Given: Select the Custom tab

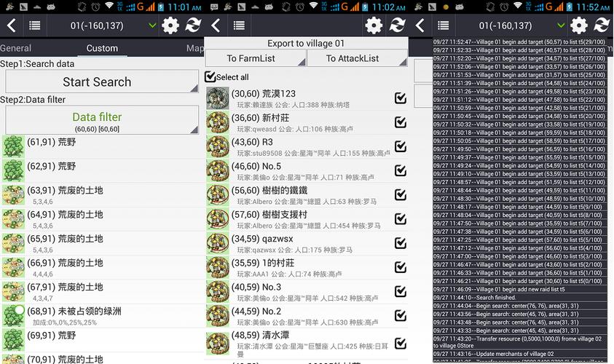Looking at the screenshot, I should coord(102,49).
